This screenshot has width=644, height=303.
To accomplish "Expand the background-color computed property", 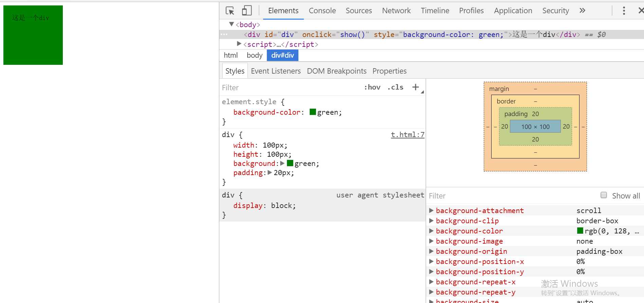I will [x=431, y=231].
